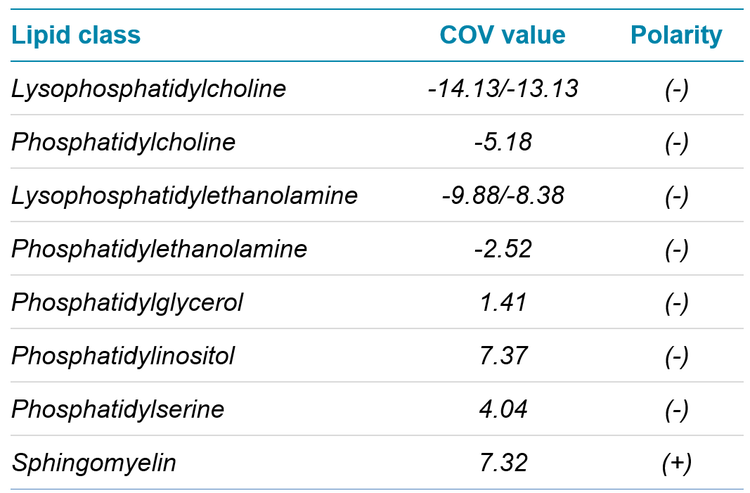This screenshot has height=493, width=750.
Task: Click the Phosphatidylserine lipid name
Action: point(118,410)
